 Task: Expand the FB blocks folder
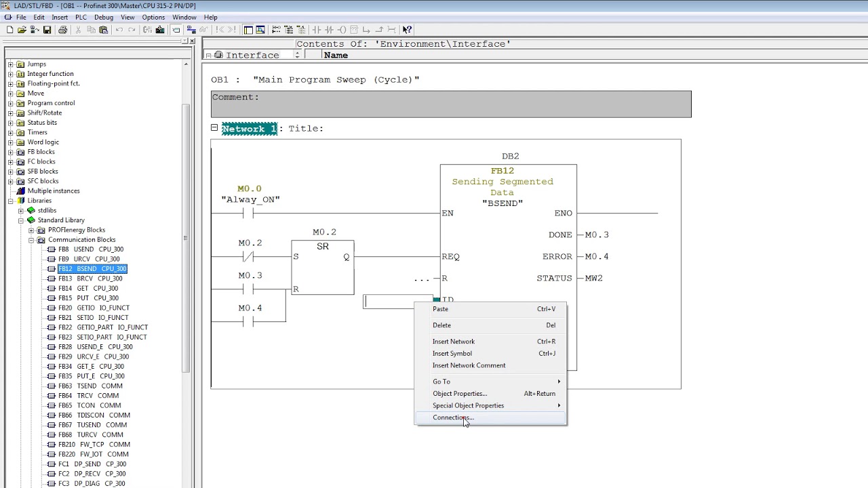(x=10, y=152)
